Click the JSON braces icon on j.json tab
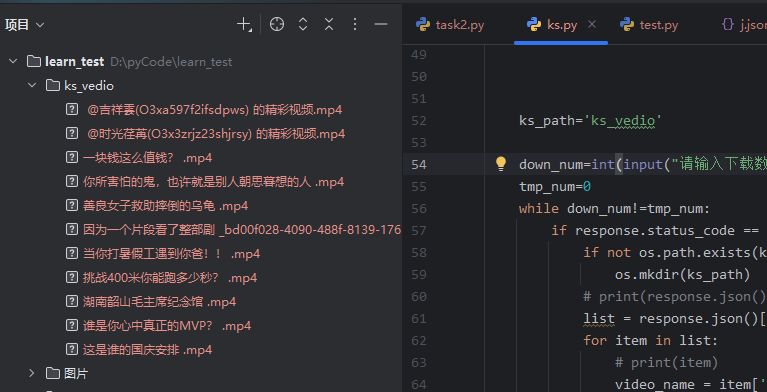 point(728,24)
